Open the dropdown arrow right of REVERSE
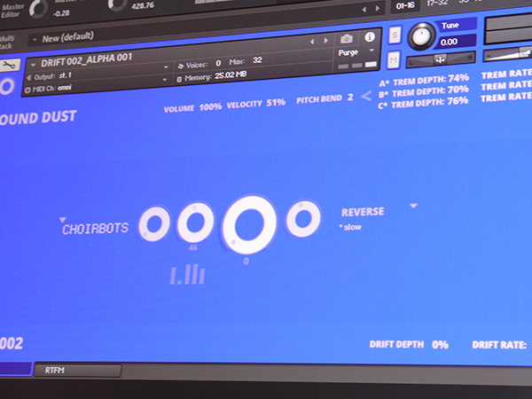The width and height of the screenshot is (532, 399). click(413, 206)
